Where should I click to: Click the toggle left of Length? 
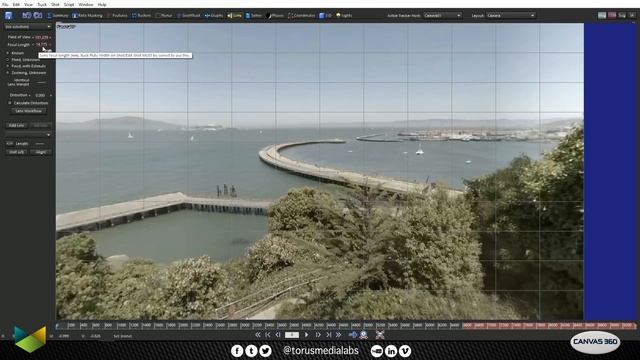9,144
